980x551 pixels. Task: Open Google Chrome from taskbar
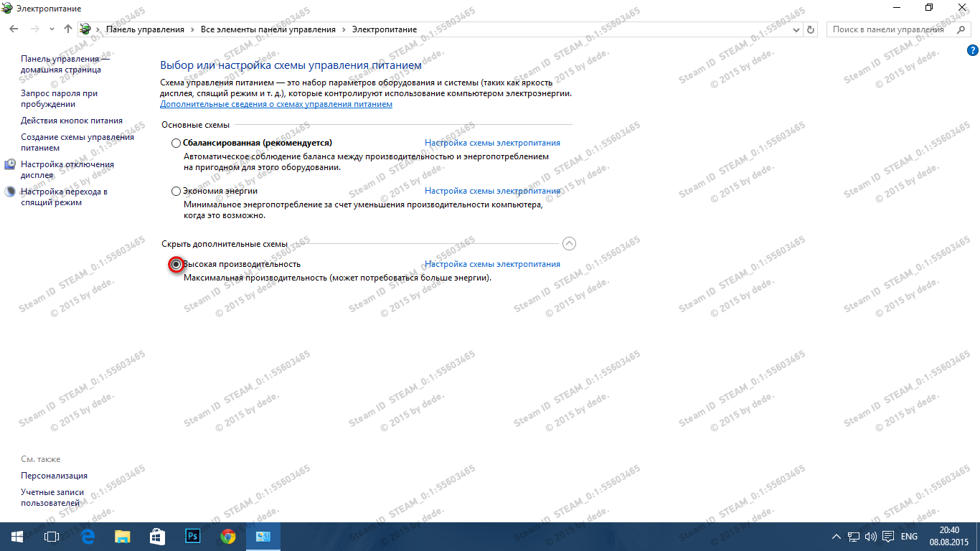tap(227, 537)
